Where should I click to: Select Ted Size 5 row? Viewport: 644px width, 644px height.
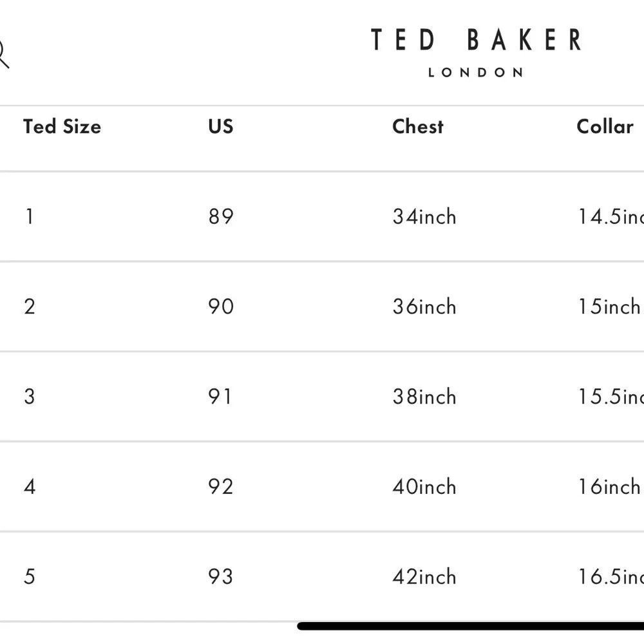(30, 577)
